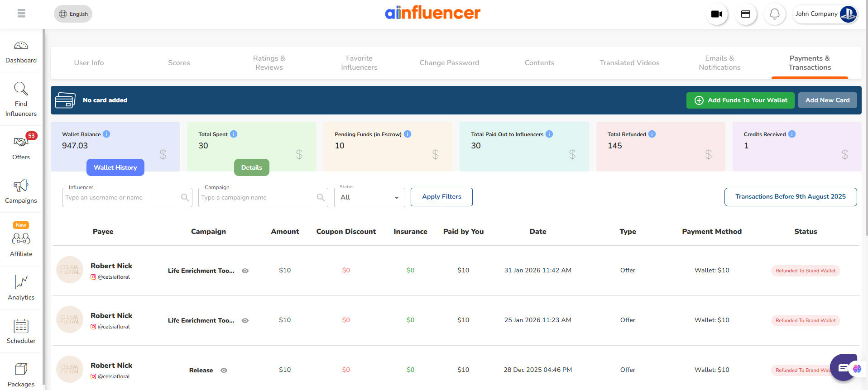The width and height of the screenshot is (868, 390).
Task: Click the Total Spent info icon
Action: 234,134
